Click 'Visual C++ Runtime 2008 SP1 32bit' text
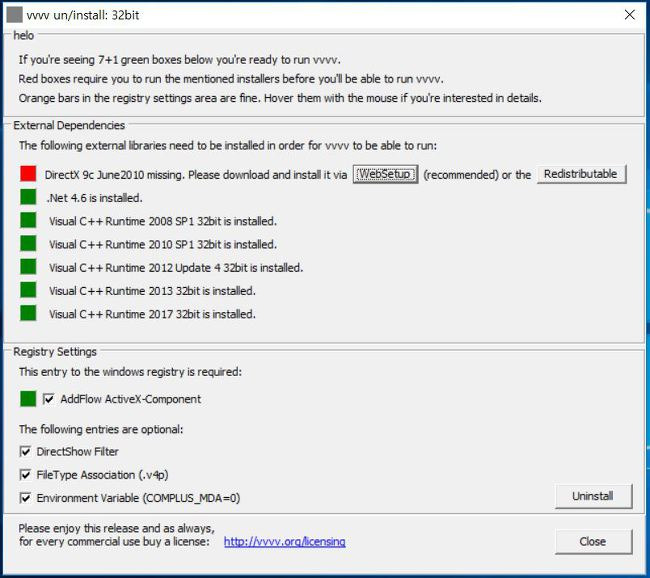This screenshot has height=578, width=650. [135, 221]
